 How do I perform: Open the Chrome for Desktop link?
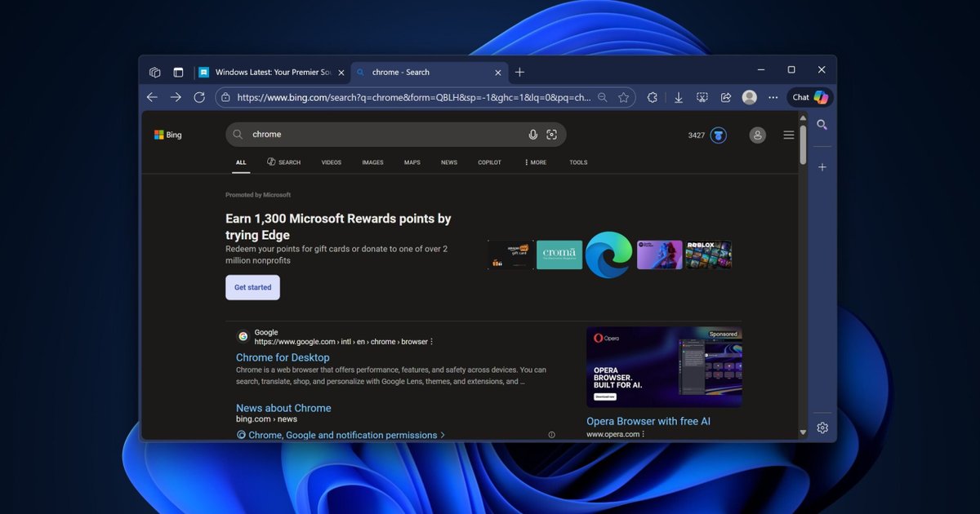click(283, 357)
